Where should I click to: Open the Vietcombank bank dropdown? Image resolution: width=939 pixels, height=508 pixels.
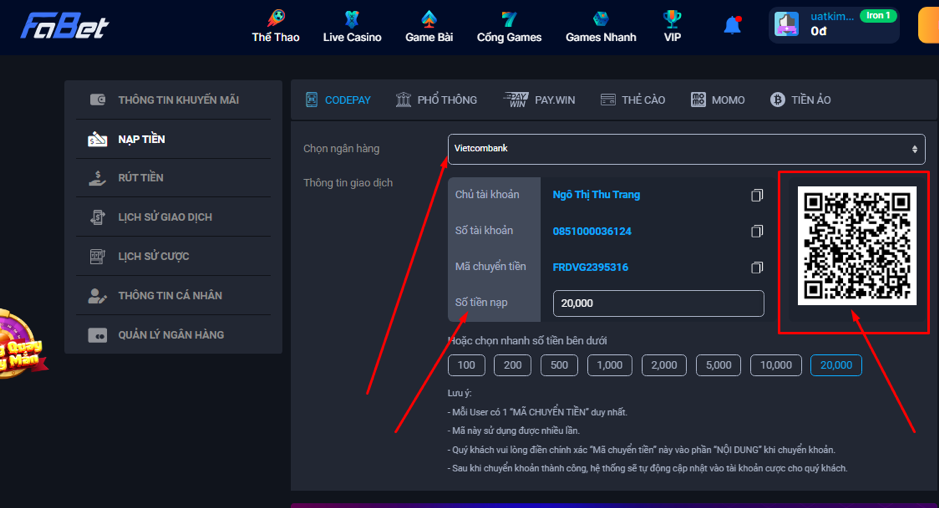coord(686,149)
